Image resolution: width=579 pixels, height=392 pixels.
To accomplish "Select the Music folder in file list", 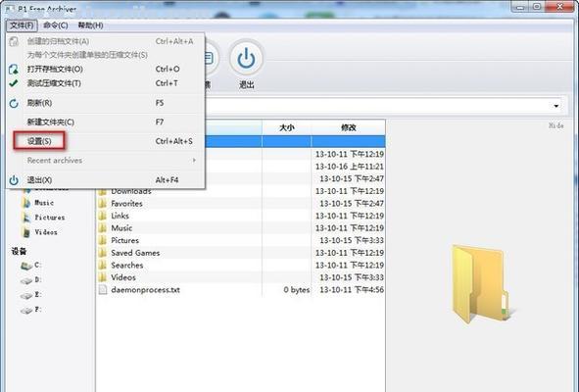I will click(240, 228).
